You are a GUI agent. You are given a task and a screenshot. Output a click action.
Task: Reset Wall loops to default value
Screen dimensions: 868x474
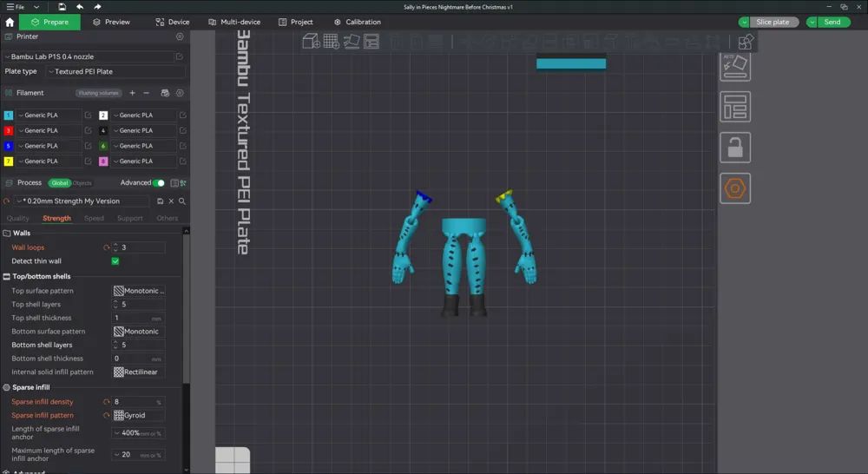106,247
